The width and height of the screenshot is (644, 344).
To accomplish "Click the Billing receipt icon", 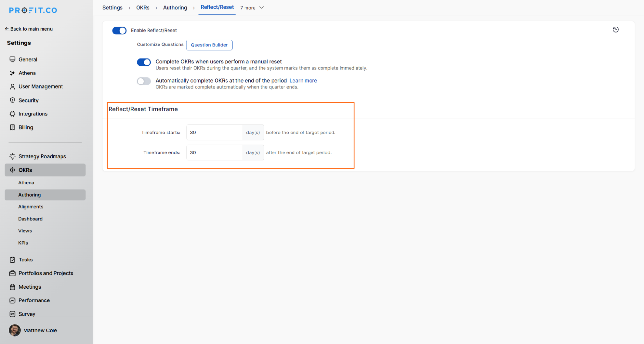I will tap(12, 127).
